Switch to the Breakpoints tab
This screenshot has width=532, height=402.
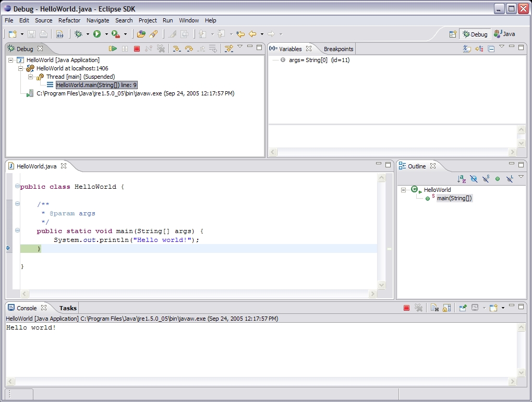pyautogui.click(x=338, y=49)
